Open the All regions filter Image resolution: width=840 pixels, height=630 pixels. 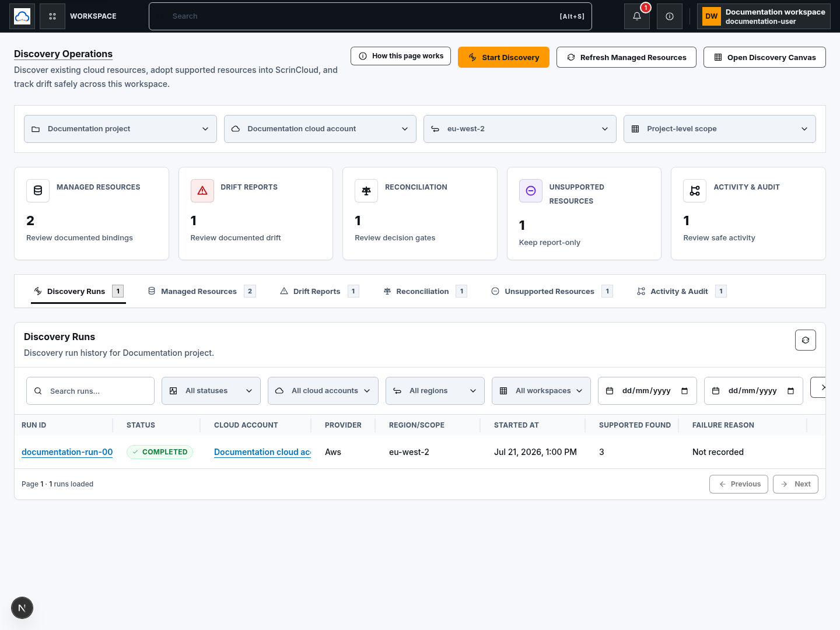coord(435,391)
